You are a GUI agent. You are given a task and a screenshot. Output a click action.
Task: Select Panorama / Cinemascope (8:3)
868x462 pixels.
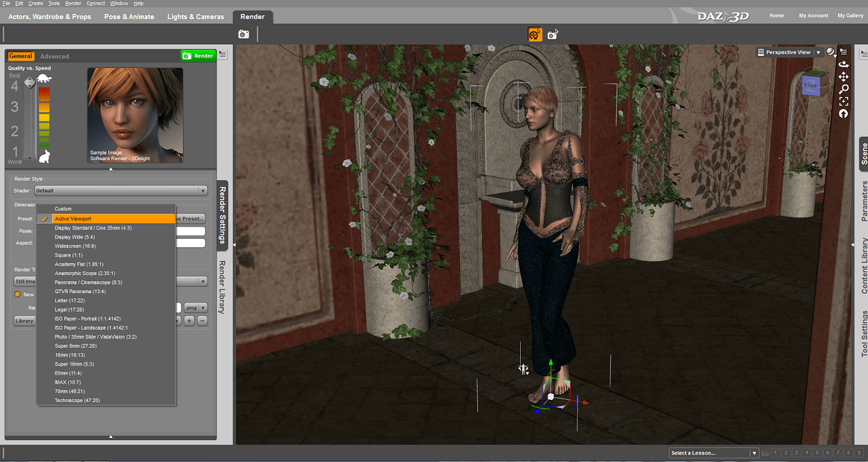[106, 282]
